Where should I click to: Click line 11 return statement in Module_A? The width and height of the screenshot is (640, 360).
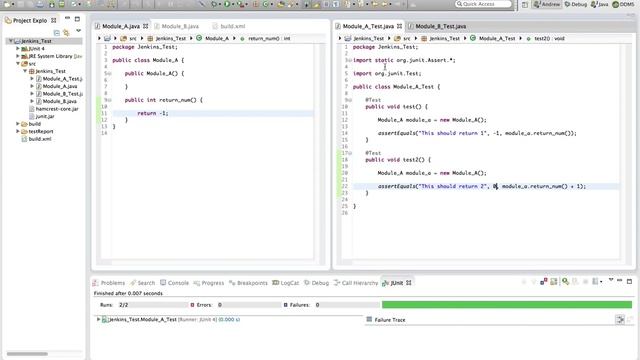(x=153, y=113)
